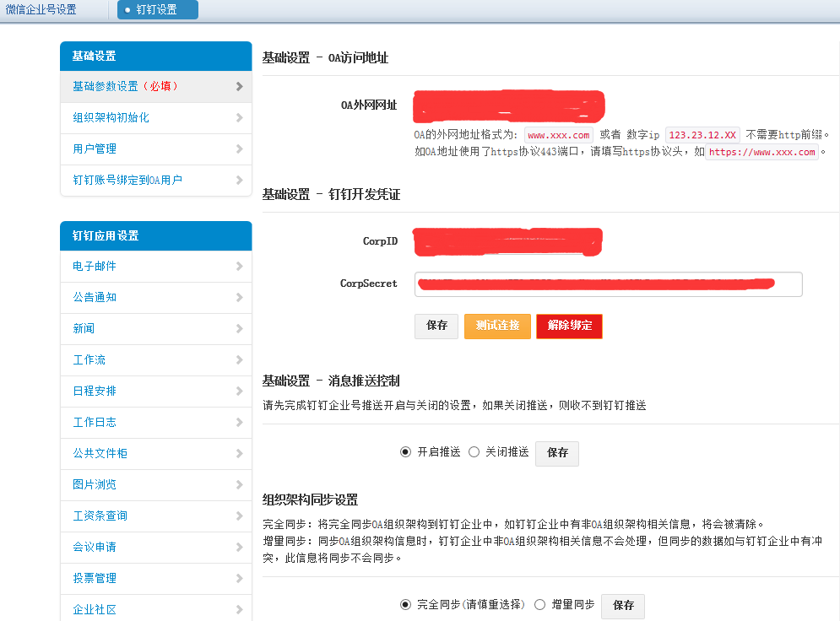
Task: Open 会议申请 app settings
Action: [x=156, y=547]
